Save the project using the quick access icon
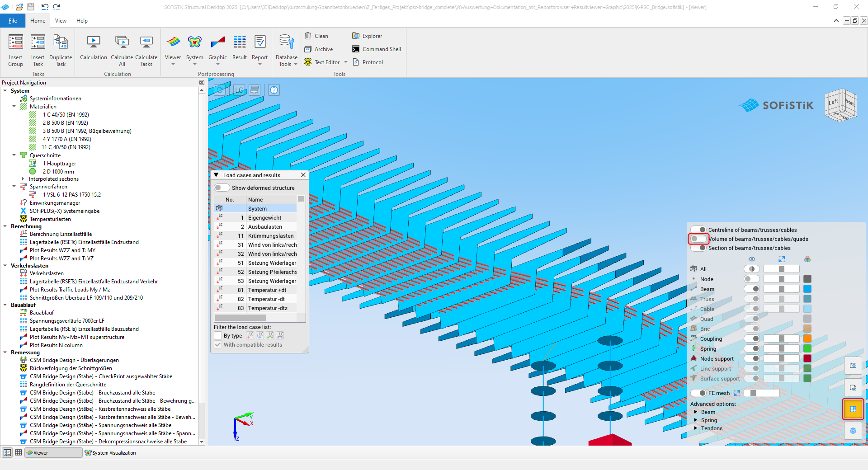The width and height of the screenshot is (868, 470). click(31, 7)
